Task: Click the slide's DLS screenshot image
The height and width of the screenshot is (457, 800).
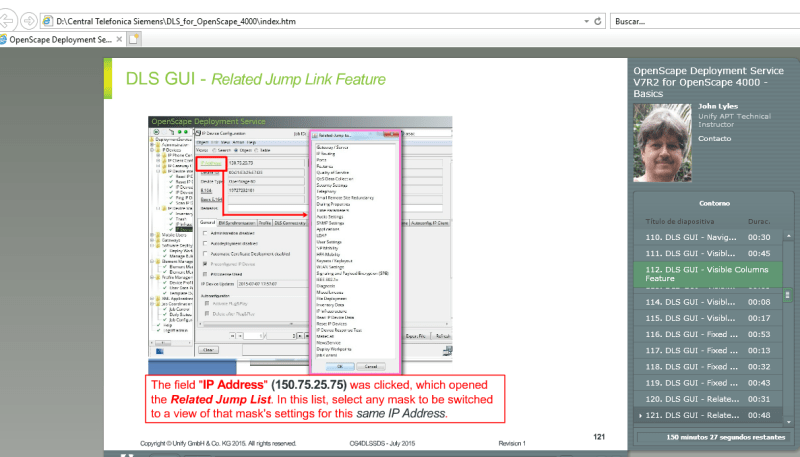Action: pos(300,245)
